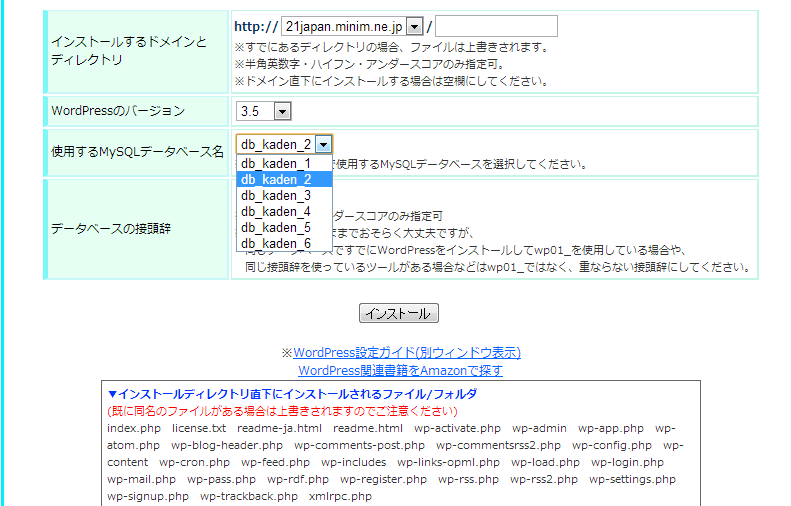Choose db_kaden_3 in the dropdown list
This screenshot has width=791, height=506.
(x=284, y=196)
